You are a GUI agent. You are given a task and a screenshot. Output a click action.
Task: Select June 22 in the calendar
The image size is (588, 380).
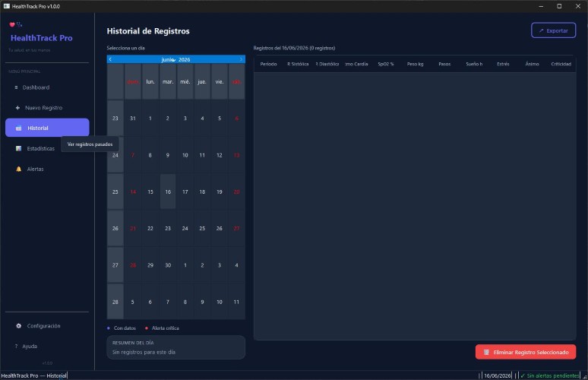point(150,229)
